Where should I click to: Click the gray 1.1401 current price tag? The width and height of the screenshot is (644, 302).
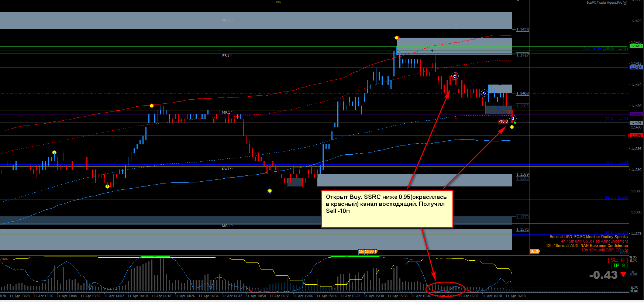click(636, 123)
